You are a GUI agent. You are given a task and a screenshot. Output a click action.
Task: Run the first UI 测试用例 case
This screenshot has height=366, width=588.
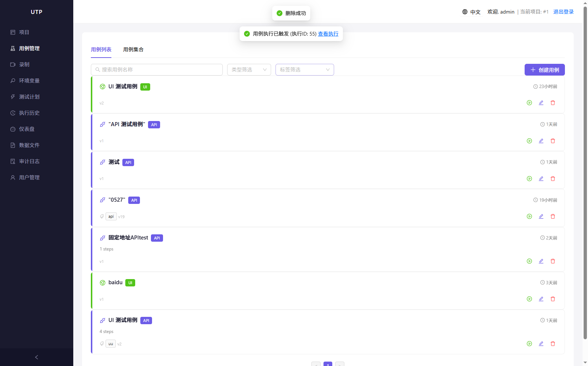pos(529,103)
